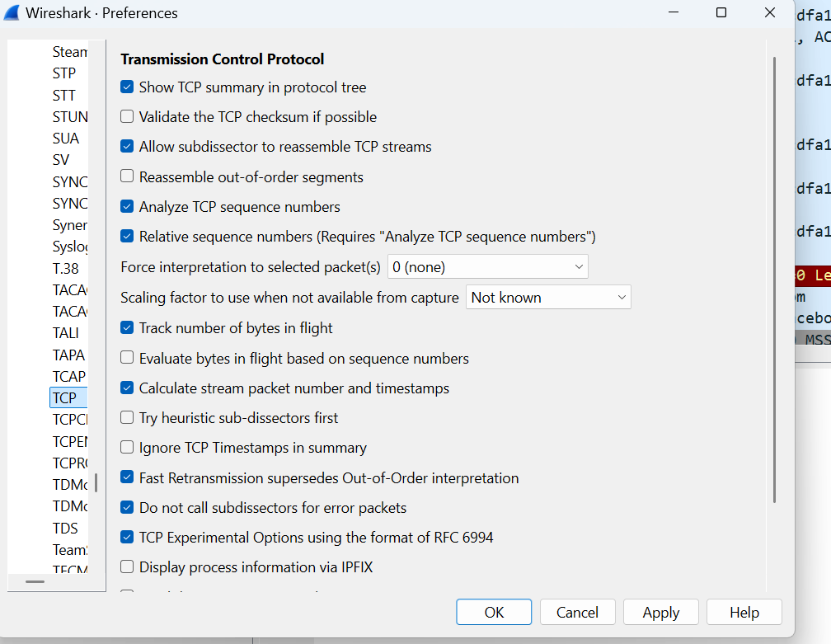The image size is (831, 644).
Task: Disable "Analyze TCP sequence numbers"
Action: pyautogui.click(x=127, y=206)
